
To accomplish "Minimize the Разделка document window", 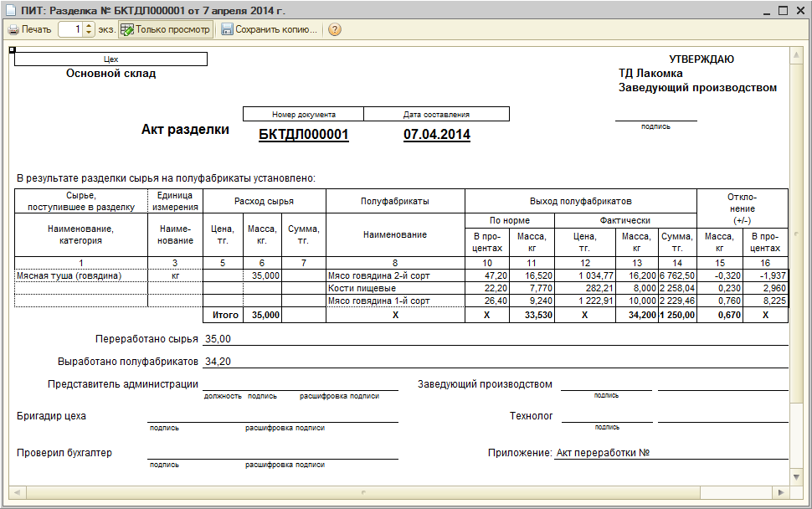I will [x=767, y=10].
